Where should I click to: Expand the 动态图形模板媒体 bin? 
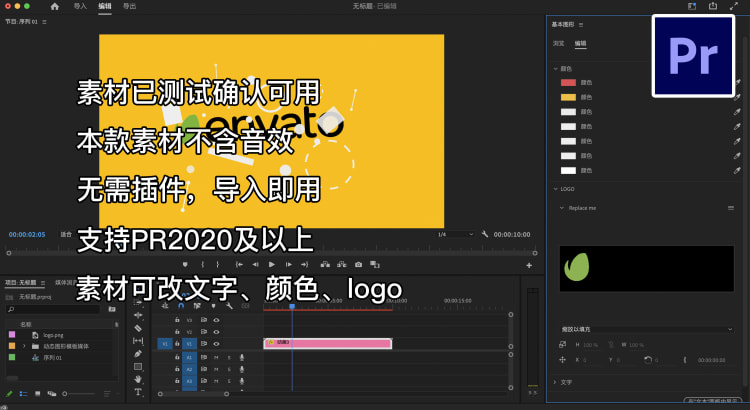coord(24,346)
